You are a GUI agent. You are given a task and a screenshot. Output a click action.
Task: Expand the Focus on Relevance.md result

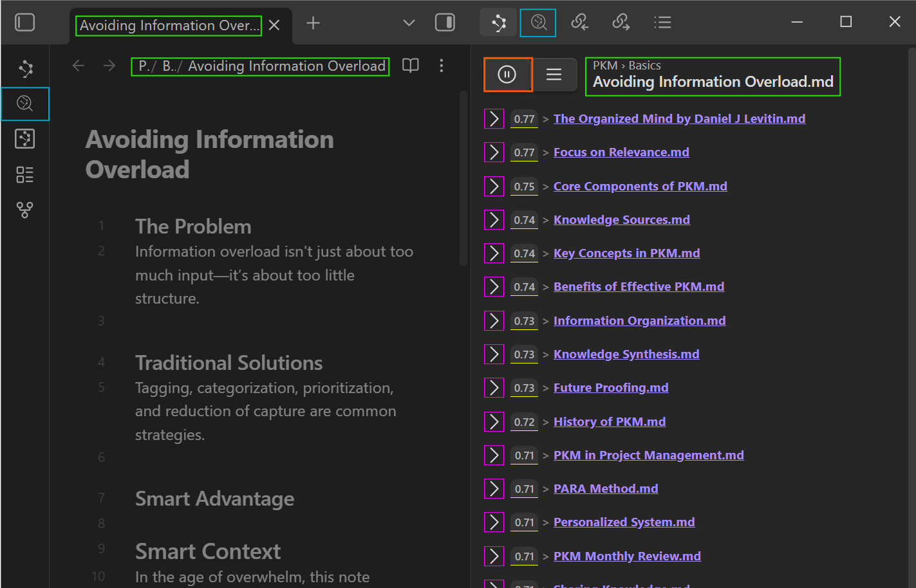(x=494, y=152)
